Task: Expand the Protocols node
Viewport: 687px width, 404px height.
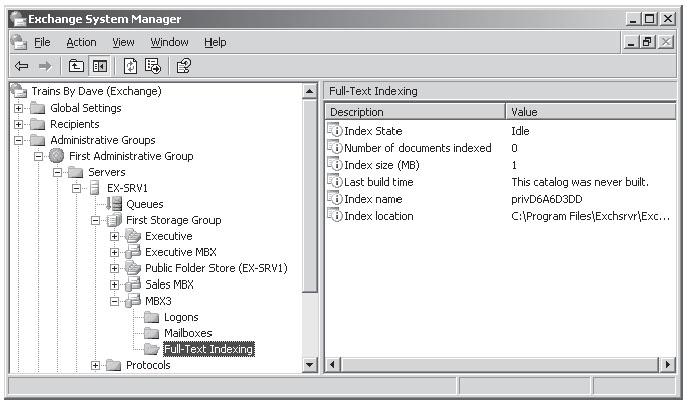Action: pyautogui.click(x=96, y=365)
